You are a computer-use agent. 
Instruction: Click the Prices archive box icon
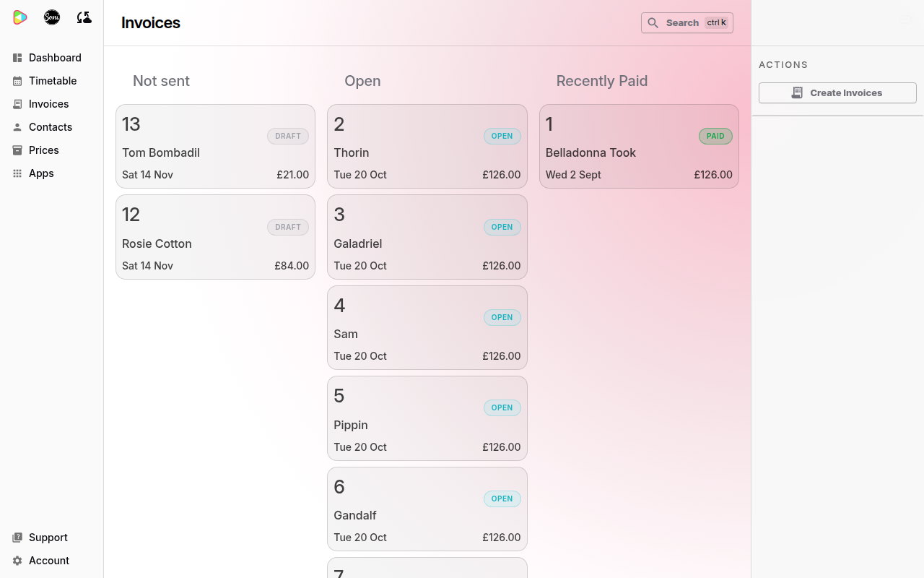pos(17,150)
